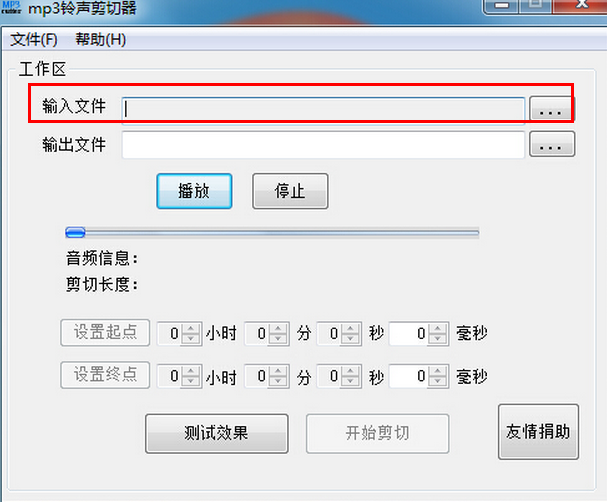Increase end point 小时 spinner up arrow
Viewport: 607px width, 502px height.
[x=191, y=371]
